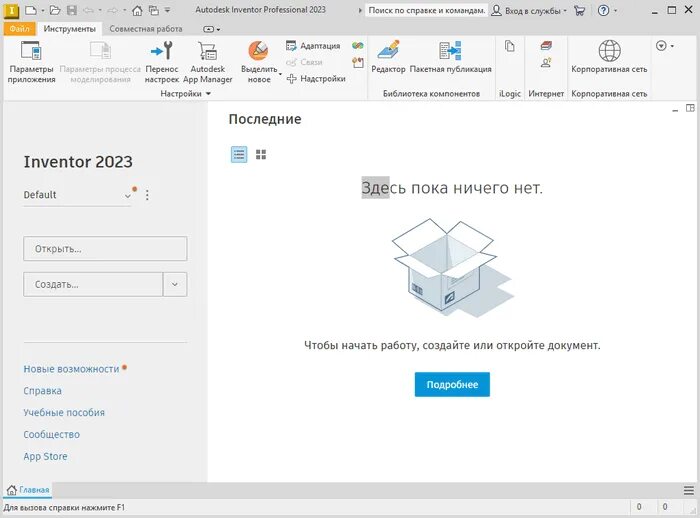Toggle panel layout icon at home top-right
This screenshot has width=700, height=518.
tap(690, 108)
